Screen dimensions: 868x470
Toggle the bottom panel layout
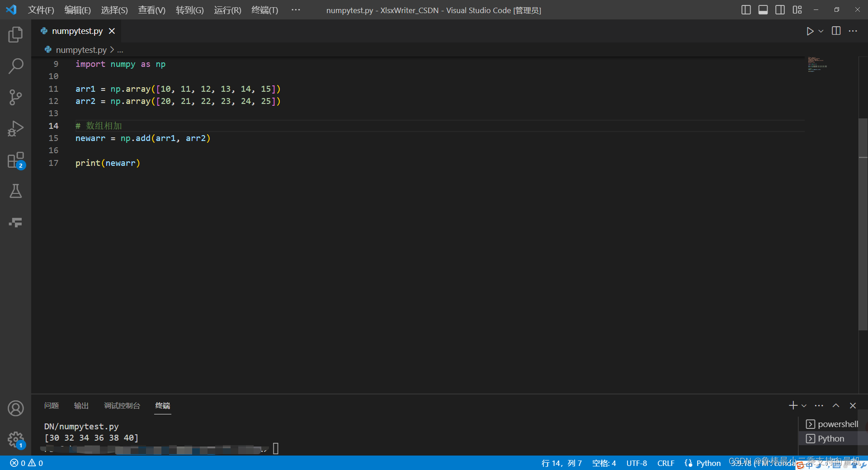(x=763, y=10)
